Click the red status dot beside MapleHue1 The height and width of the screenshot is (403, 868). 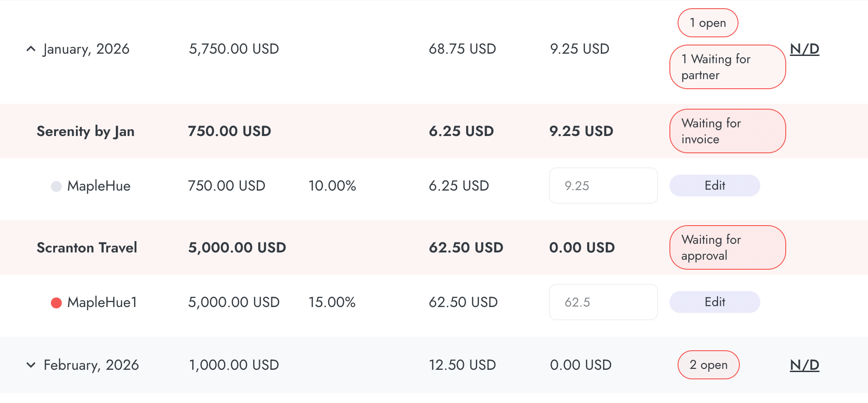point(56,302)
